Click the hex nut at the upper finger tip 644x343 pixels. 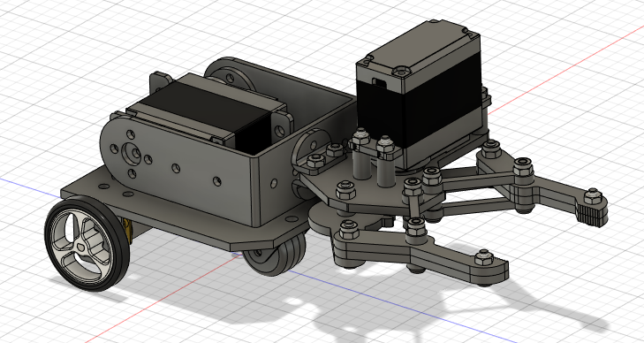coord(593,196)
